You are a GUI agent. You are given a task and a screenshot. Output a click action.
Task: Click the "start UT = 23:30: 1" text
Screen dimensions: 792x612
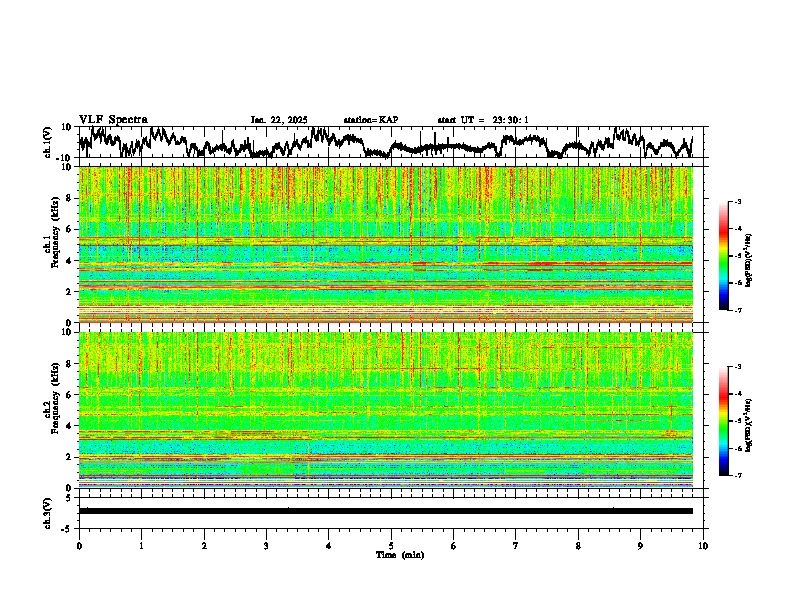tap(483, 120)
